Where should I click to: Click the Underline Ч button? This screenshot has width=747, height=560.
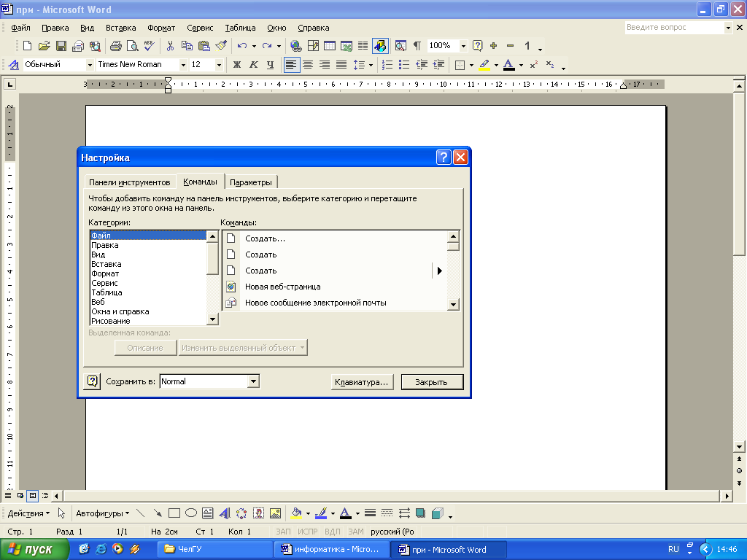(x=270, y=65)
